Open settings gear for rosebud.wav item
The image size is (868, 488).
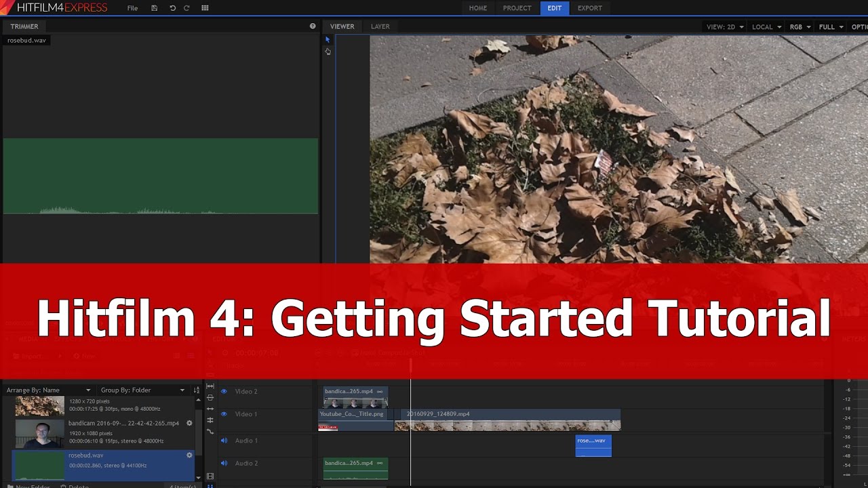point(189,455)
